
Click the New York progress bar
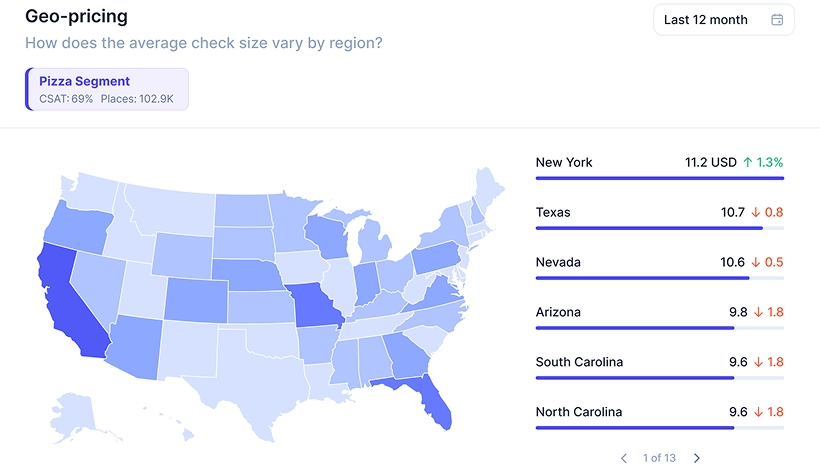pos(659,178)
